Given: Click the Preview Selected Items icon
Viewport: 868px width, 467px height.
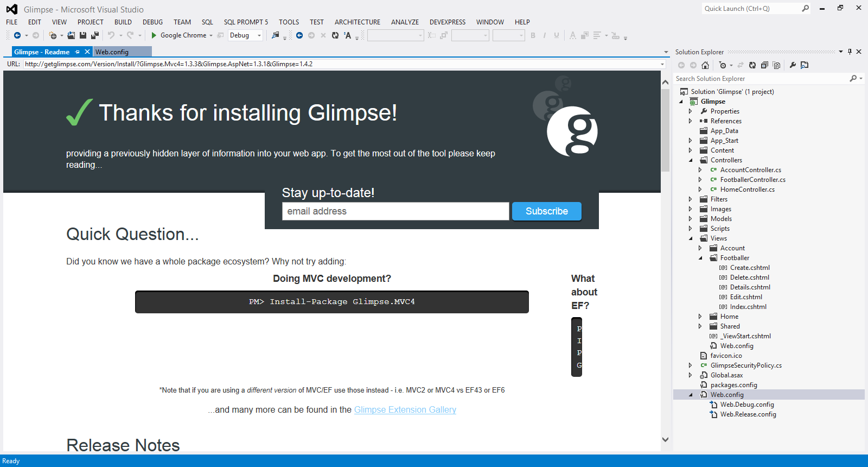Looking at the screenshot, I should [x=805, y=65].
